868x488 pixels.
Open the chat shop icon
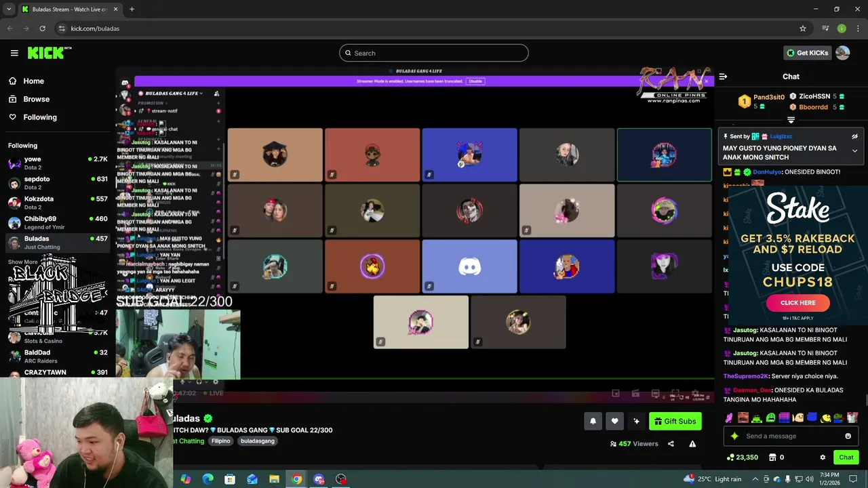click(x=772, y=457)
